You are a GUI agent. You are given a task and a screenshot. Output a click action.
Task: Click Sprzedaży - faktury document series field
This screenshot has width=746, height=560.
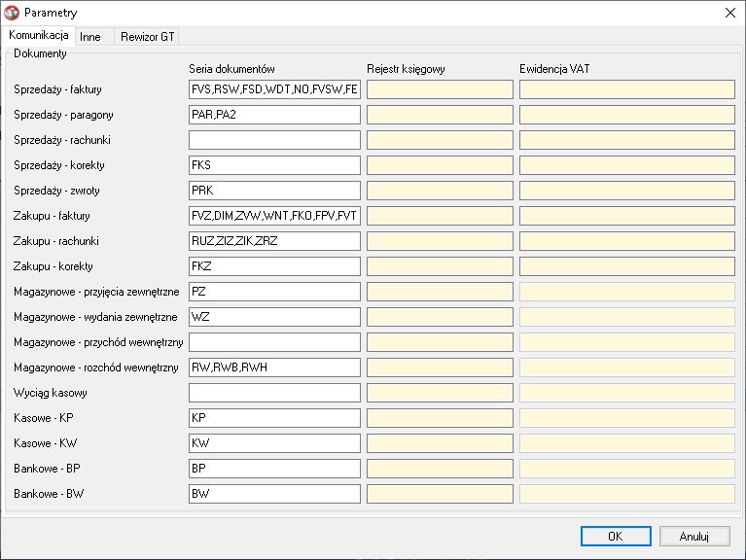coord(274,89)
